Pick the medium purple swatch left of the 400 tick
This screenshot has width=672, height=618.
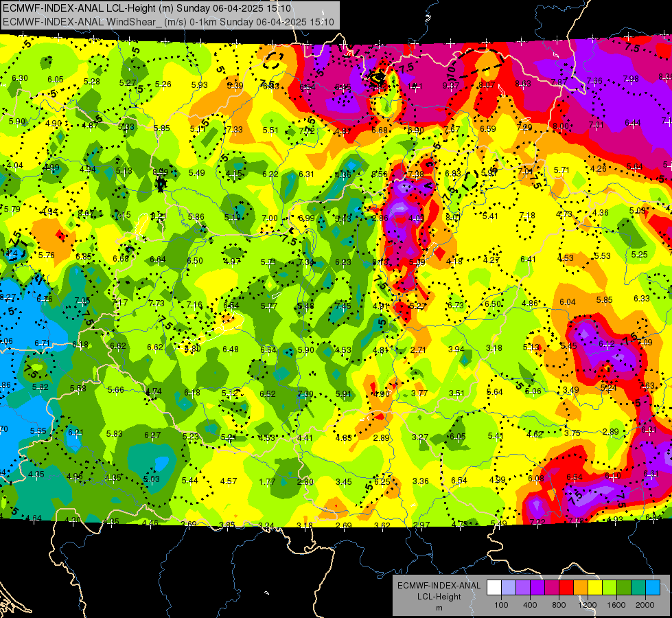point(523,588)
